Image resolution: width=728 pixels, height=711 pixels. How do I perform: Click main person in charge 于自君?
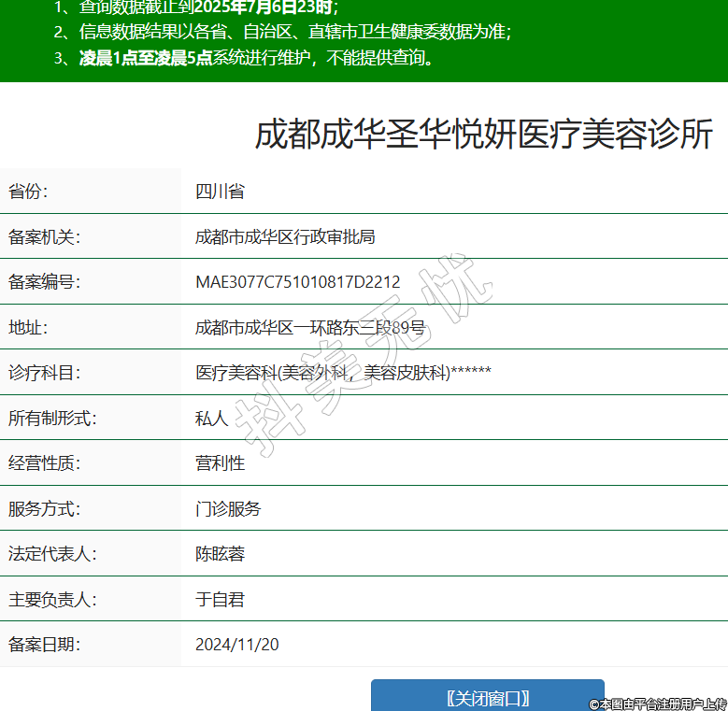pos(220,599)
